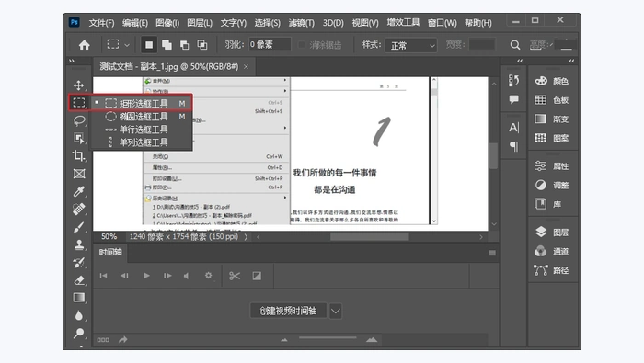Screen dimensions: 644x363
Task: Switch to the 时间轴 tab
Action: point(110,252)
